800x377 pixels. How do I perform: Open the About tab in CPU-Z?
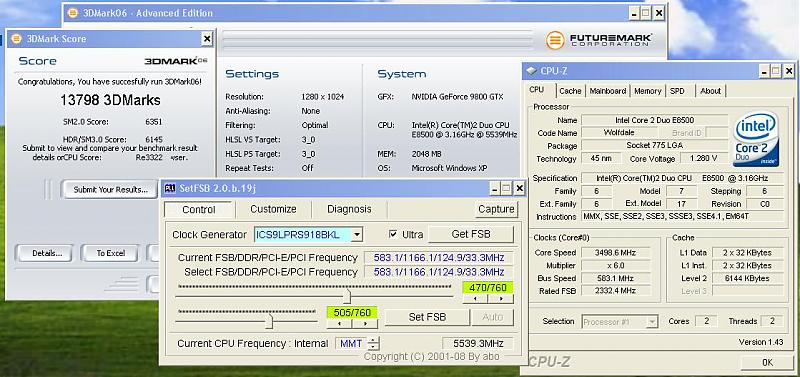(x=710, y=91)
